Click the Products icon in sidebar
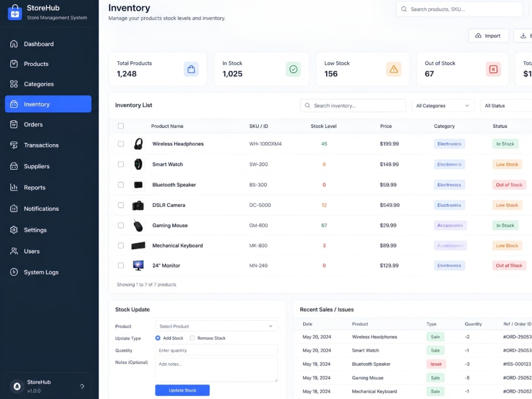 pos(14,64)
